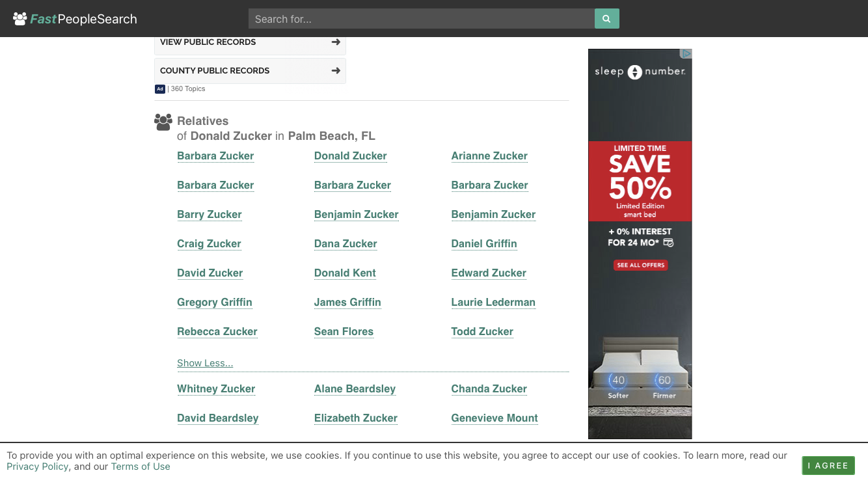Screen dimensions: 868x488
Task: Open the Todd Zucker relative link
Action: tap(482, 332)
